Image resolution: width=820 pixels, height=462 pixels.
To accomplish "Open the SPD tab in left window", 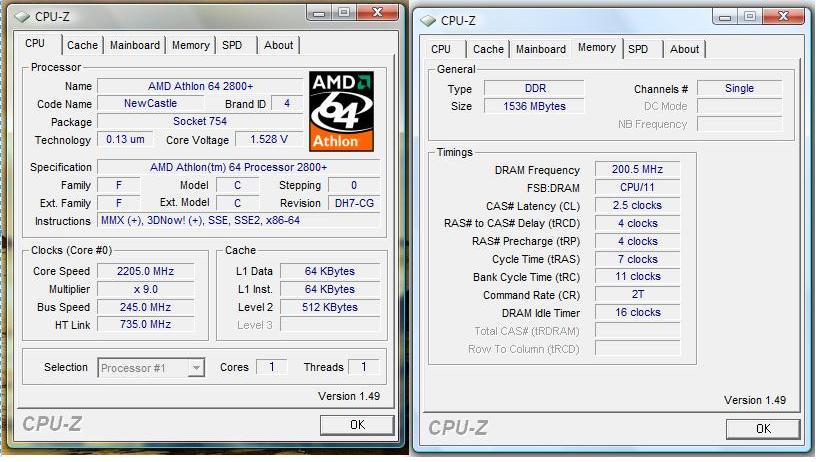I will pyautogui.click(x=232, y=45).
